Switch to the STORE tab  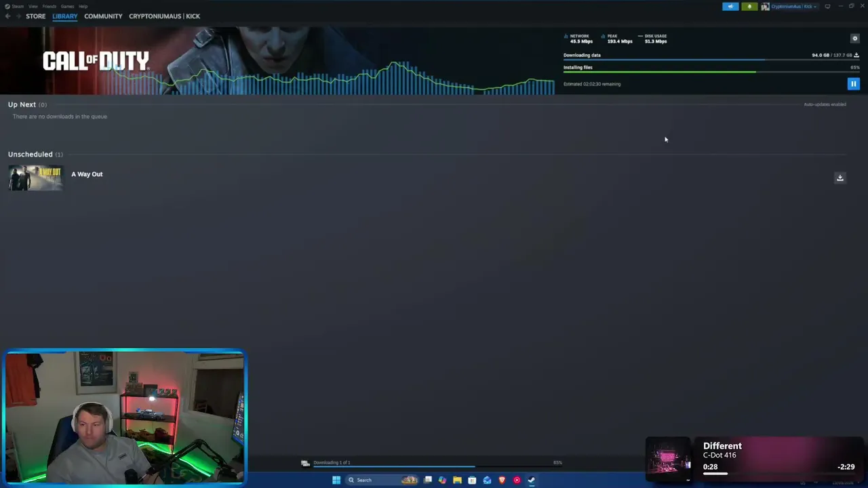(x=36, y=16)
